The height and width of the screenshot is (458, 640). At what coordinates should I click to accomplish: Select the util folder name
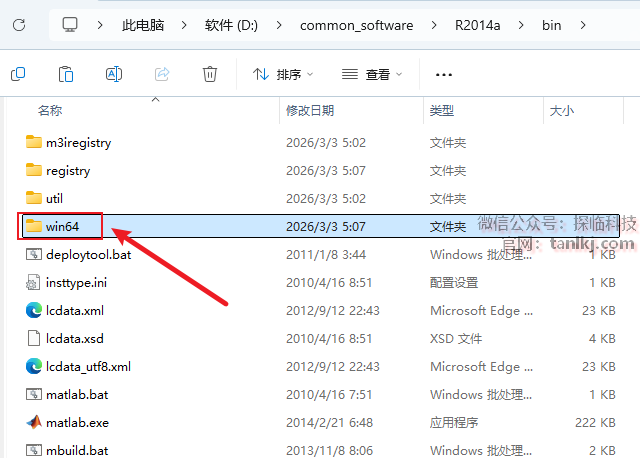[54, 198]
